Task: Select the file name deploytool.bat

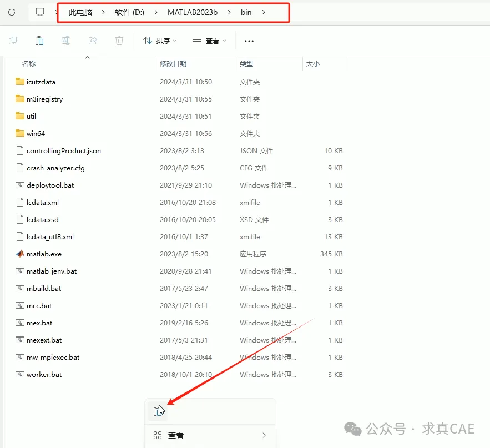Action: pyautogui.click(x=50, y=185)
